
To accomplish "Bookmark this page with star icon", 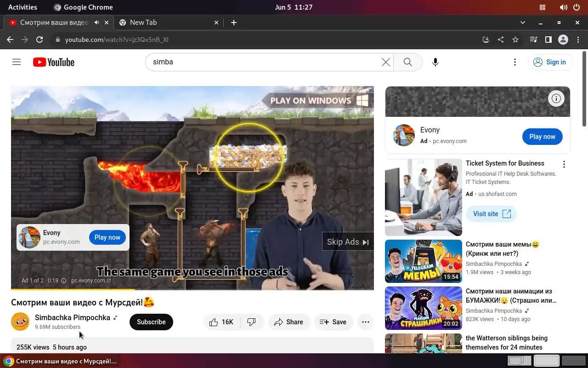I will tap(515, 40).
